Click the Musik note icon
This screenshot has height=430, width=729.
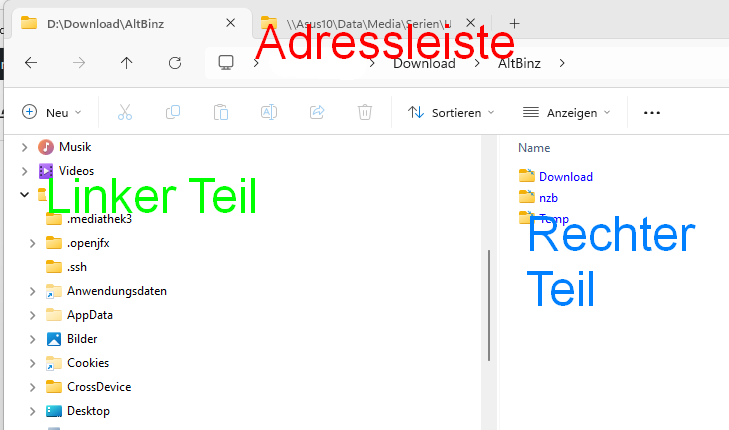coord(46,147)
